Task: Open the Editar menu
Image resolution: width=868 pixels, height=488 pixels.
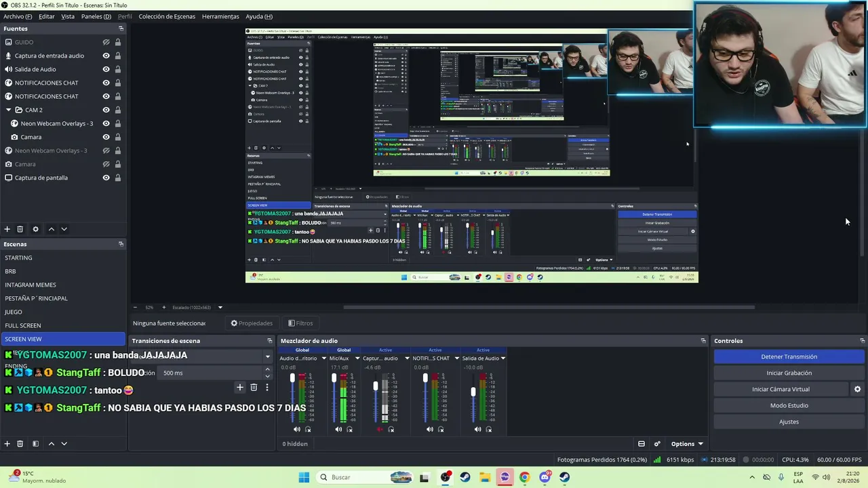Action: click(47, 16)
